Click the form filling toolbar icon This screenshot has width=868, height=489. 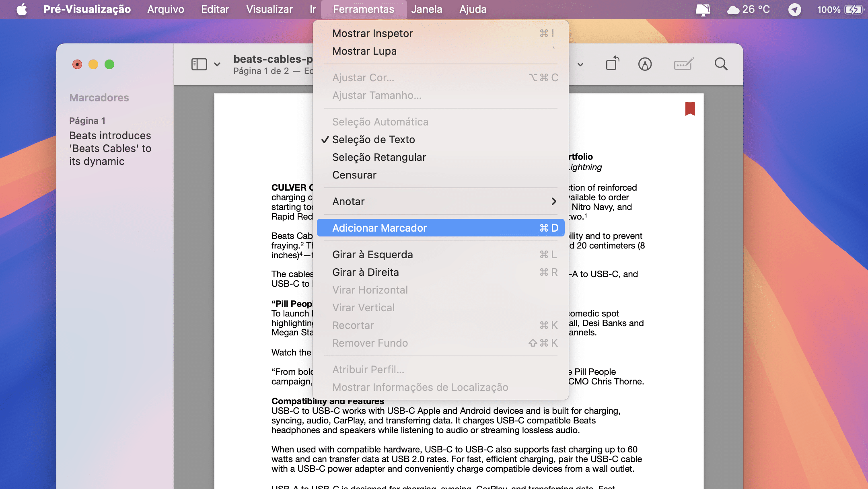point(684,64)
